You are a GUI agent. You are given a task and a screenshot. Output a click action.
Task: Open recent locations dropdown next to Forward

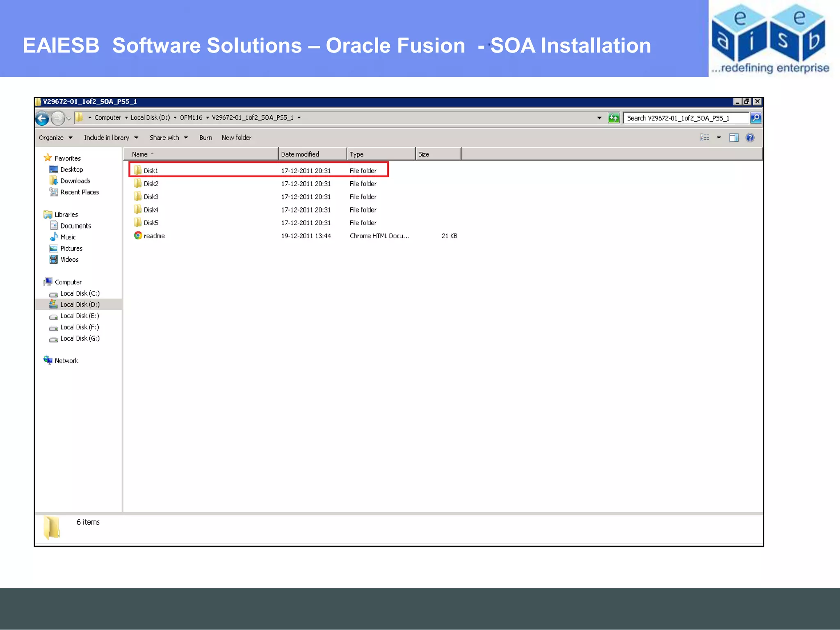[69, 119]
